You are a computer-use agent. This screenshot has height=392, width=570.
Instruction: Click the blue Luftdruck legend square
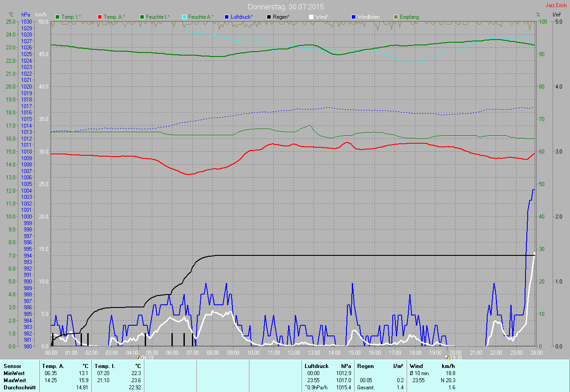point(227,17)
